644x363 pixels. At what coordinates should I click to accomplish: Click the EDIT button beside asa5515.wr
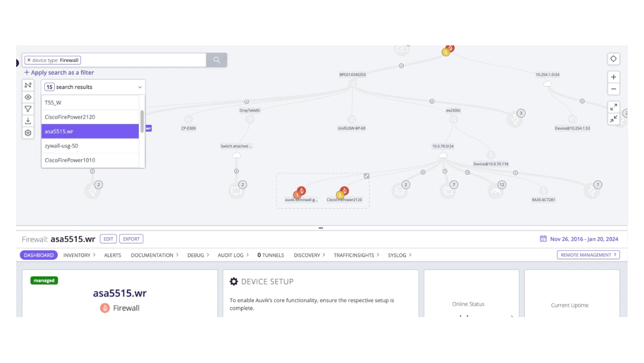109,239
